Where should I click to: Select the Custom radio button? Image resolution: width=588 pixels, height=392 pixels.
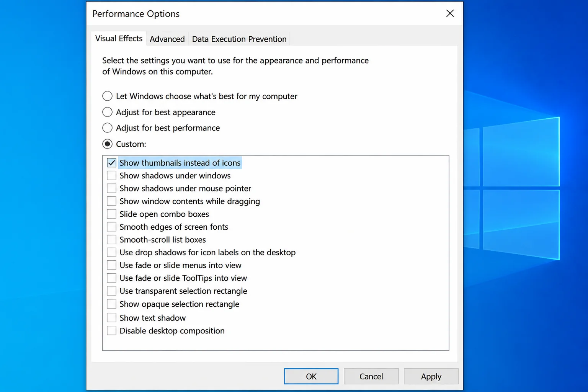click(108, 144)
